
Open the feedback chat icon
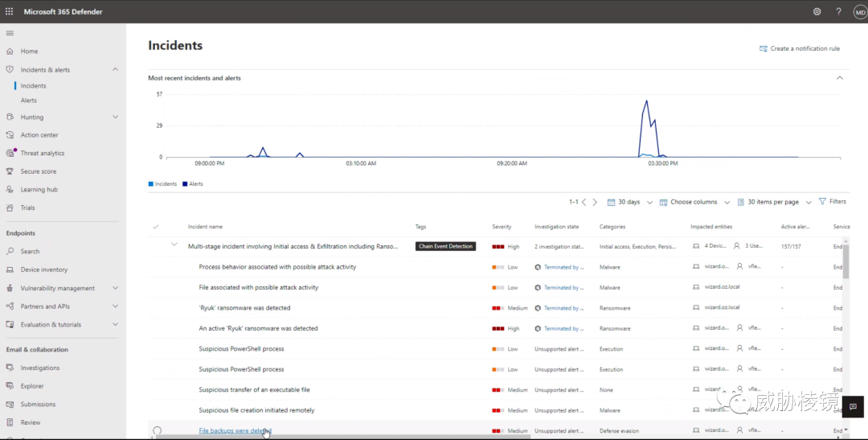click(853, 407)
